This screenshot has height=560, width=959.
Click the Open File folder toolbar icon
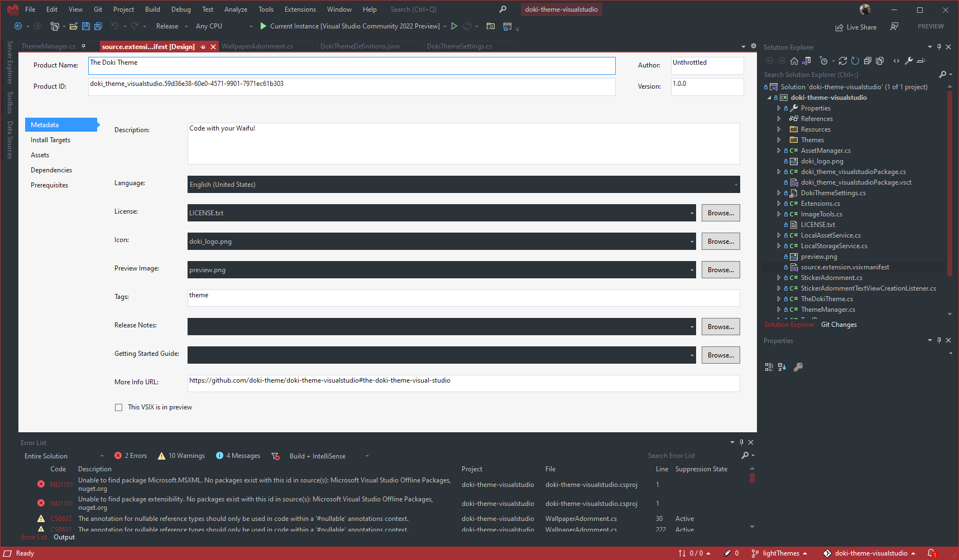(73, 26)
